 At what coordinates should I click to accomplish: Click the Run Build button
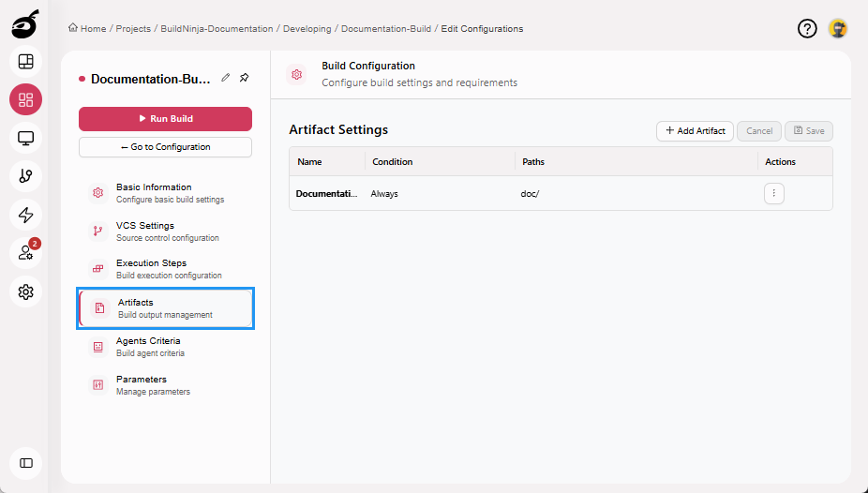[165, 119]
